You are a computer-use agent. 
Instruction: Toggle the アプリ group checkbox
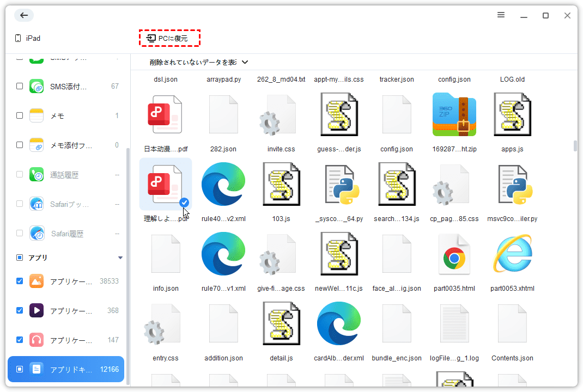tap(20, 258)
